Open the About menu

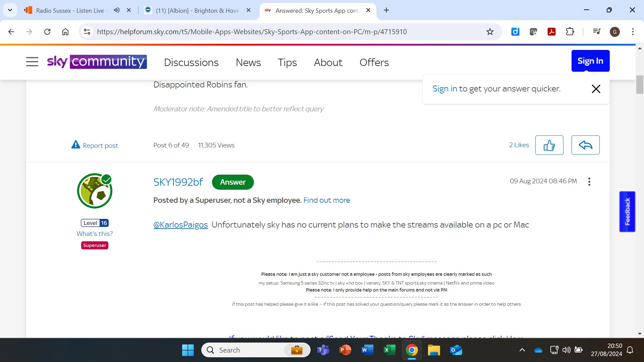pyautogui.click(x=328, y=62)
